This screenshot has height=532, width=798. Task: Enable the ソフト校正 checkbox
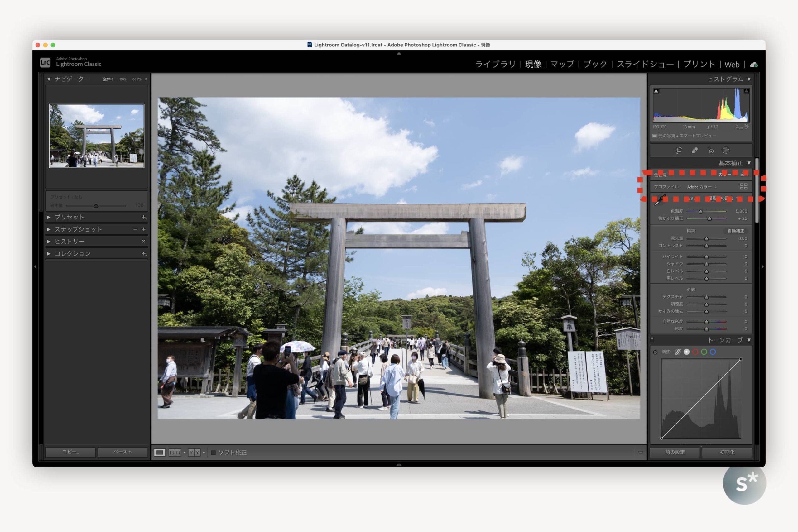pos(214,452)
